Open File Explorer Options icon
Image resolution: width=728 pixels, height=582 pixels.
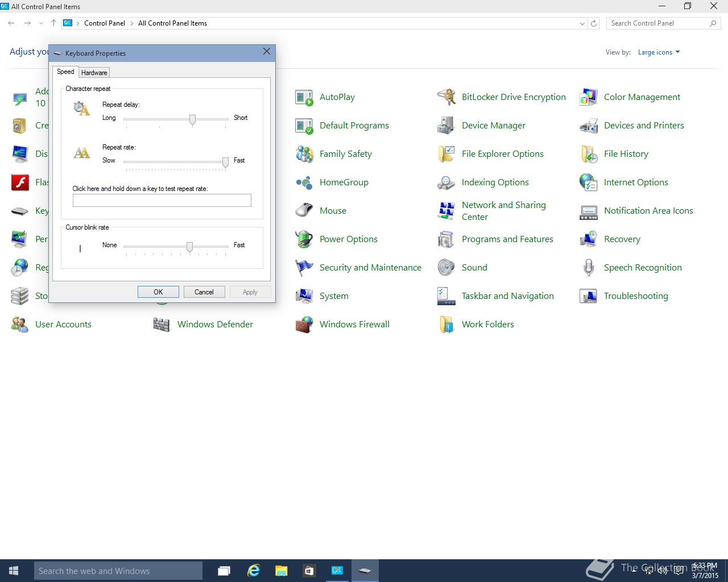point(446,154)
